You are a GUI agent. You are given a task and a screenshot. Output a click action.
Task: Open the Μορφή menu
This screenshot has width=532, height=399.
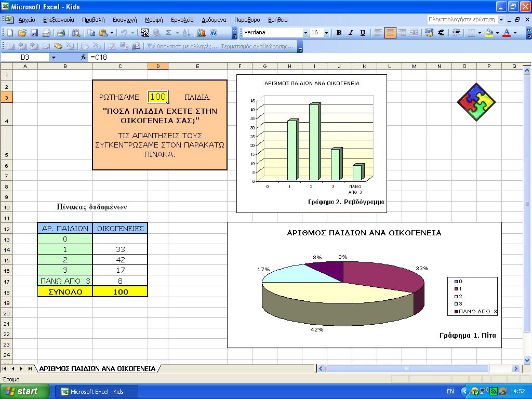click(x=154, y=20)
